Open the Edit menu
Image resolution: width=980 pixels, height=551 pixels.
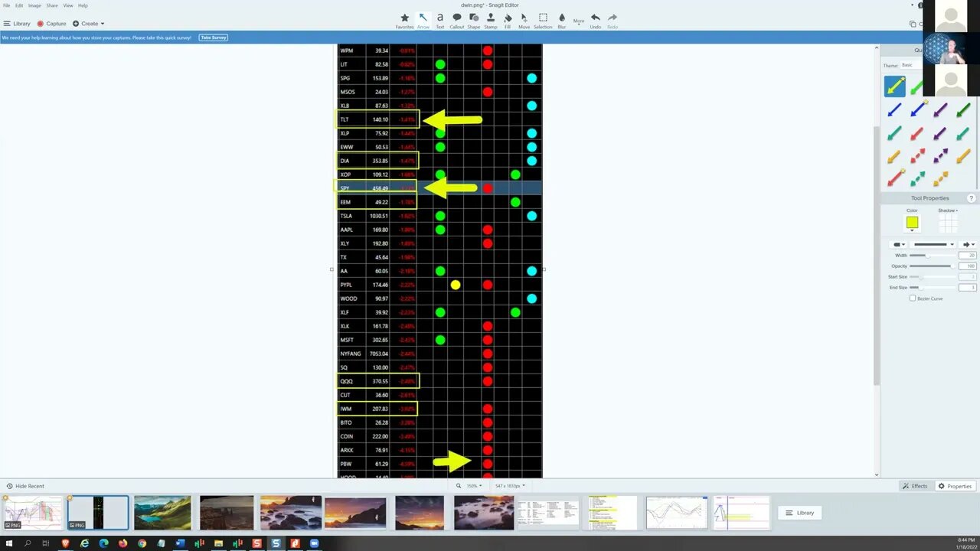pyautogui.click(x=20, y=5)
